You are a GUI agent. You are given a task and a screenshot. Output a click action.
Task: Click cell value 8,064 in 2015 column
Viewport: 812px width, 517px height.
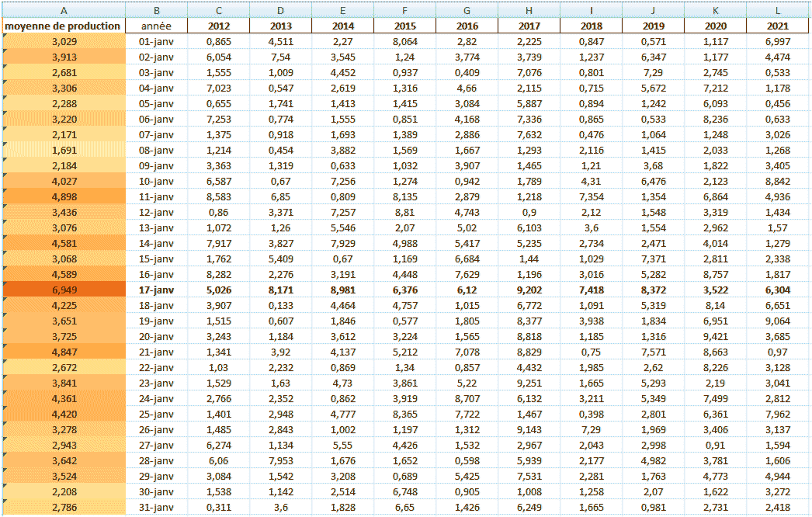coord(405,41)
